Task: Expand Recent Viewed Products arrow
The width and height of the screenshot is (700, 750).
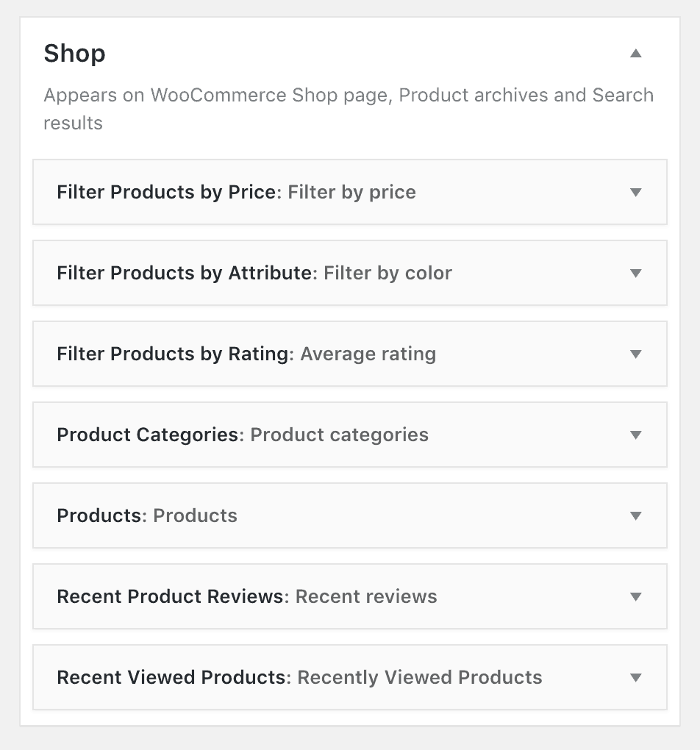Action: click(635, 677)
